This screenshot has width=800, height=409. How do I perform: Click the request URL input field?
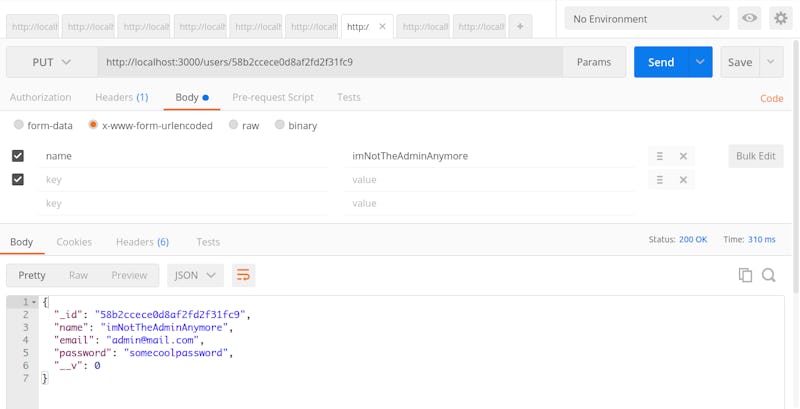pyautogui.click(x=330, y=62)
